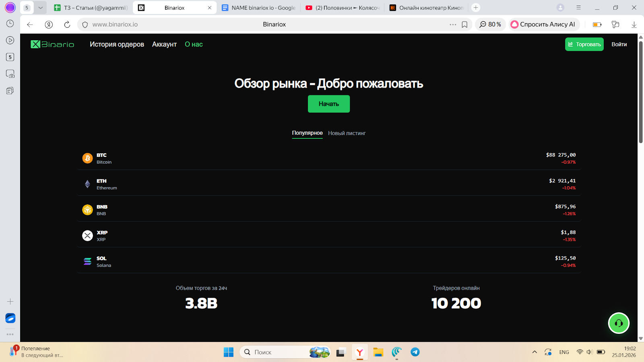Click the Ethereum coin icon

pos(87,184)
